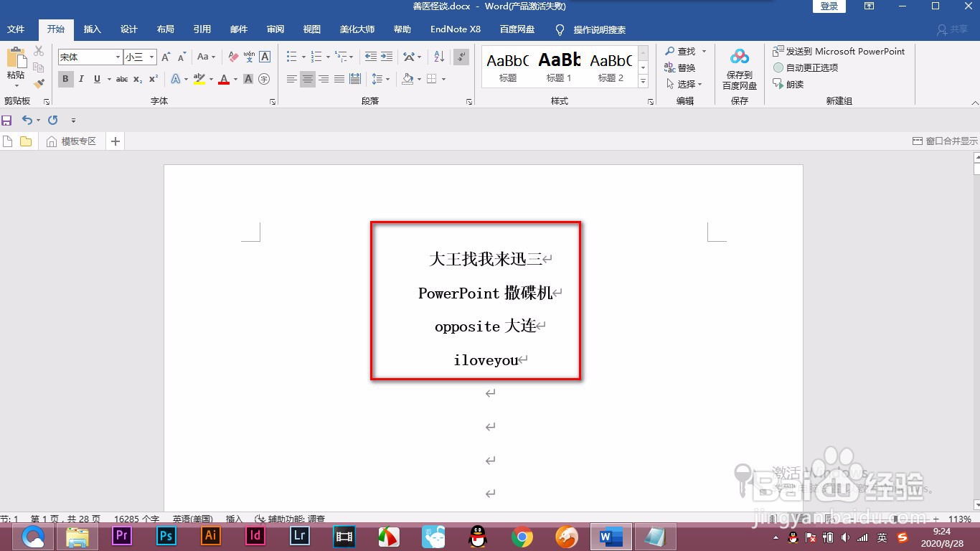Switch to the 插入 (Insert) ribbon tab
The height and width of the screenshot is (551, 980).
[x=92, y=29]
